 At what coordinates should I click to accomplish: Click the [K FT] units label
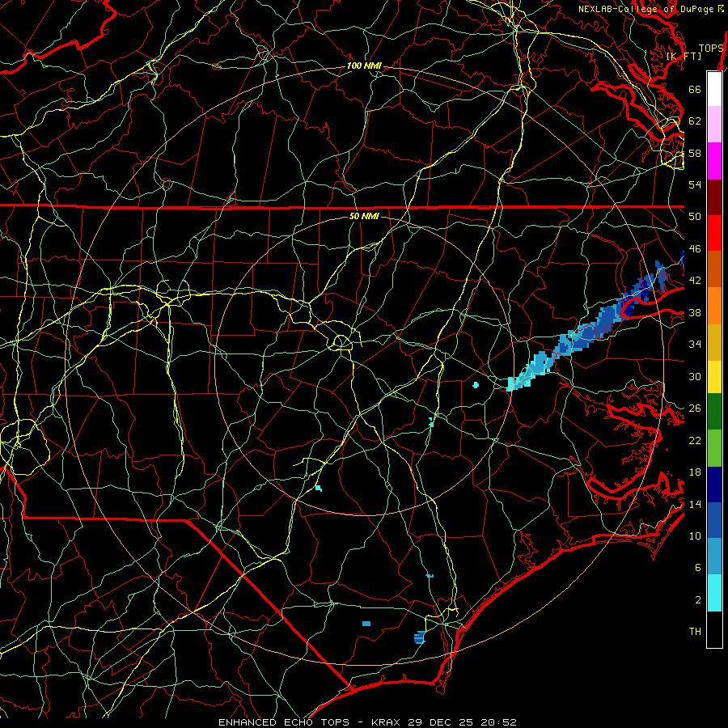(684, 56)
